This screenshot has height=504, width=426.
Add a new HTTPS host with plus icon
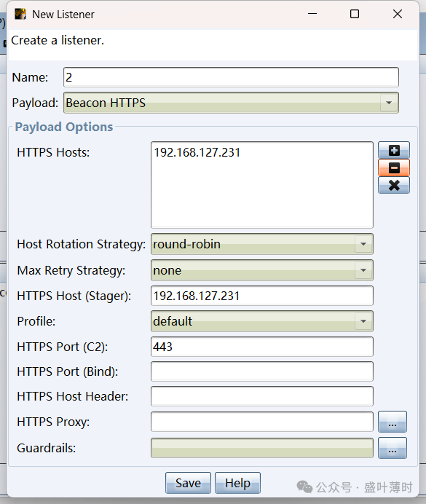tap(394, 150)
